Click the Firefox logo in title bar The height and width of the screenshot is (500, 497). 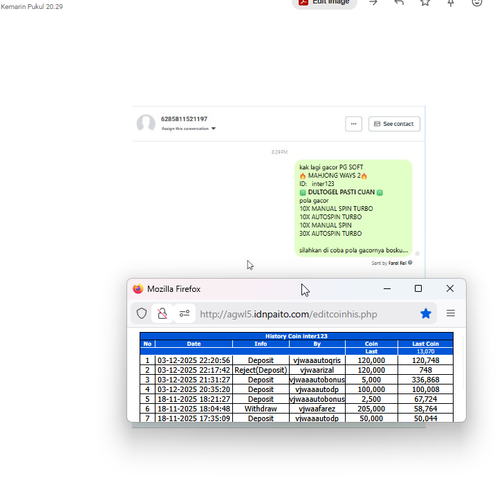138,289
